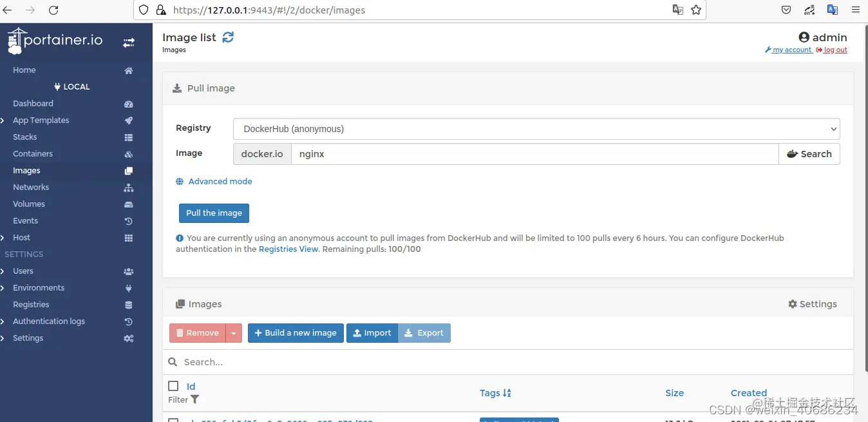
Task: Tick the select-all images checkbox
Action: [173, 386]
